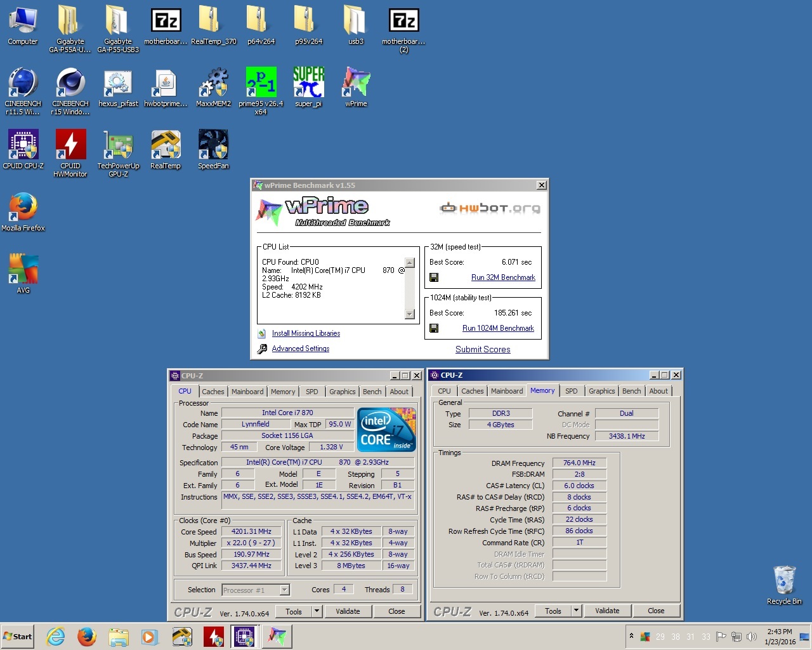The width and height of the screenshot is (812, 650).
Task: Click Close button in left CPU-Z
Action: (x=396, y=611)
